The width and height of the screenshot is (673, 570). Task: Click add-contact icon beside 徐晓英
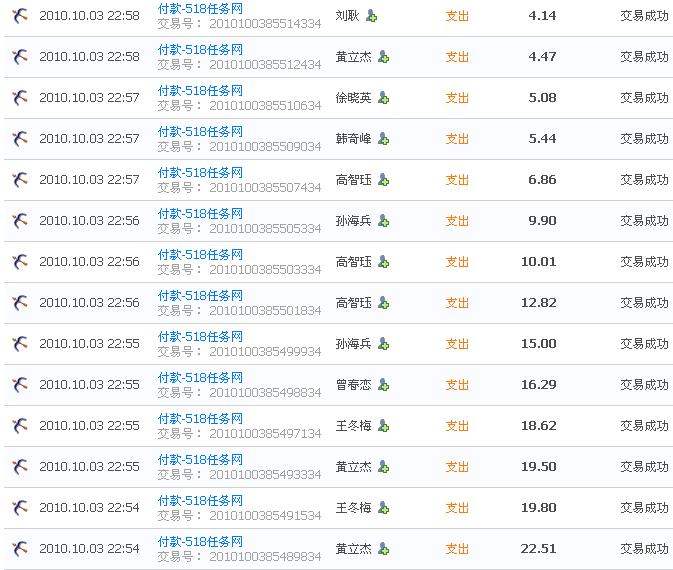click(383, 98)
